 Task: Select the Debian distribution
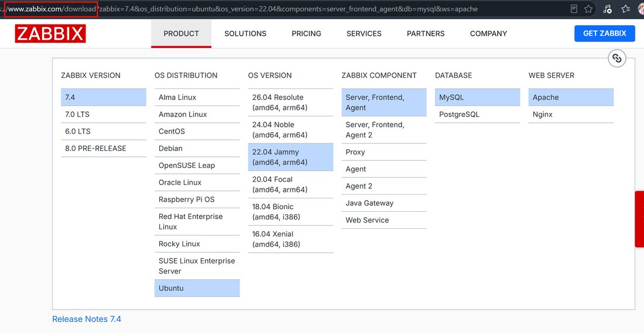tap(197, 148)
